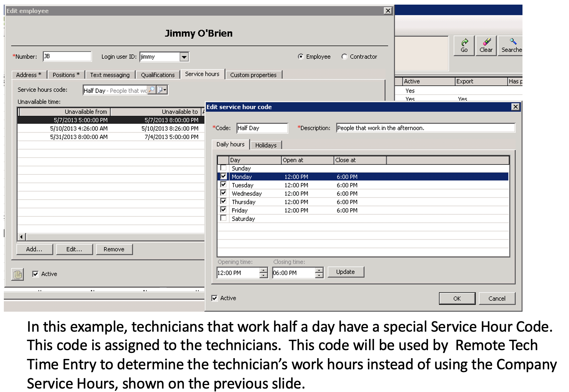The width and height of the screenshot is (569, 392).
Task: Expand the Closing time spinner down arrow
Action: point(319,276)
